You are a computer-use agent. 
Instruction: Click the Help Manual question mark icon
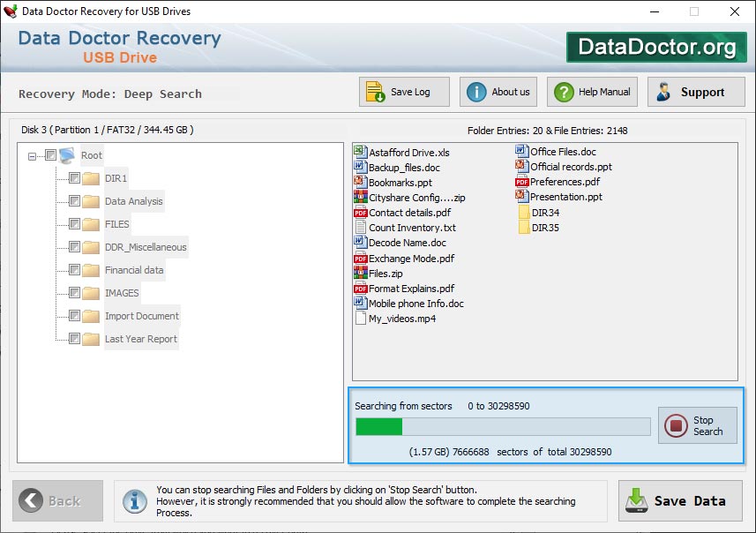click(564, 92)
